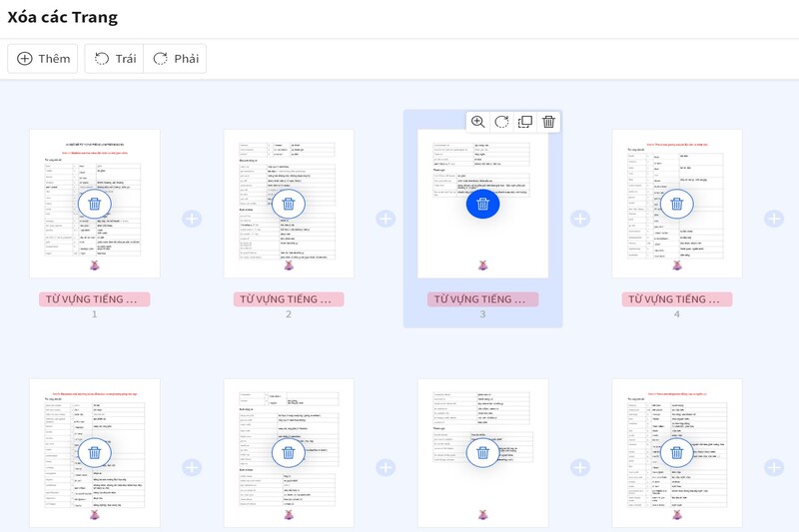Click trash icon on second thumbnail in second row
Screen dimensions: 799x532
[289, 453]
